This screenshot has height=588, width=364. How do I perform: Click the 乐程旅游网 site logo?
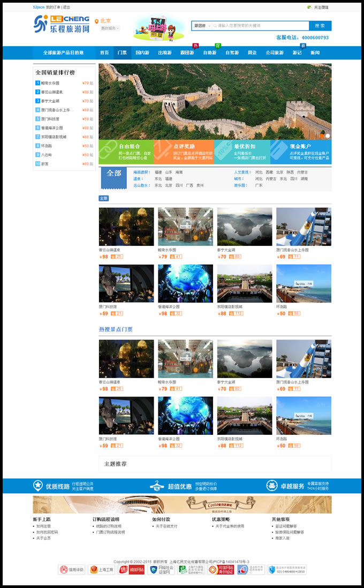coord(62,24)
